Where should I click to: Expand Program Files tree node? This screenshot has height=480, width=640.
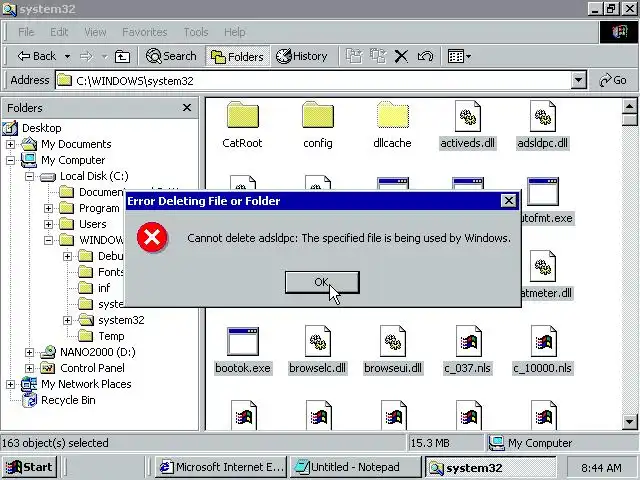pyautogui.click(x=48, y=208)
